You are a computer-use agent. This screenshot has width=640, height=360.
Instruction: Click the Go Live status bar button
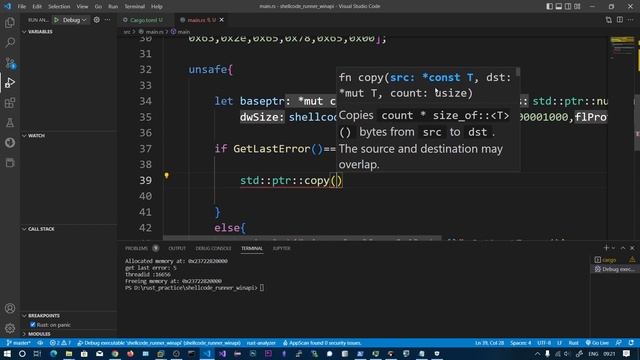click(597, 343)
